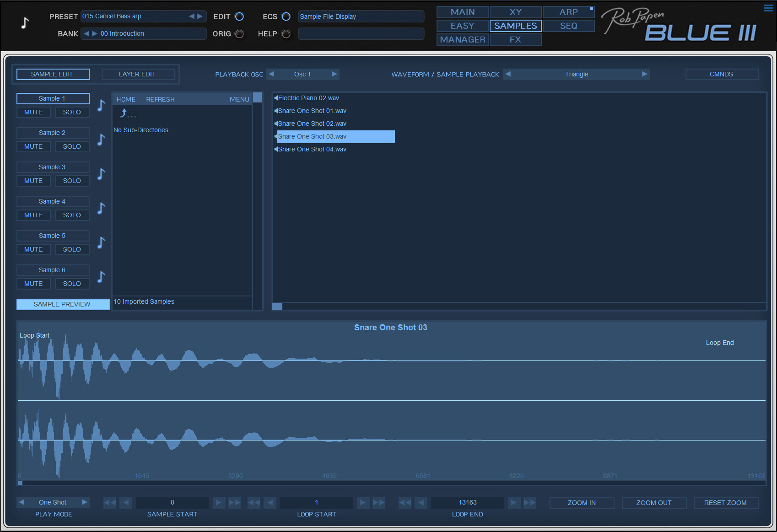Open the CMNDS commands button
Viewport: 777px width, 532px height.
pyautogui.click(x=722, y=74)
